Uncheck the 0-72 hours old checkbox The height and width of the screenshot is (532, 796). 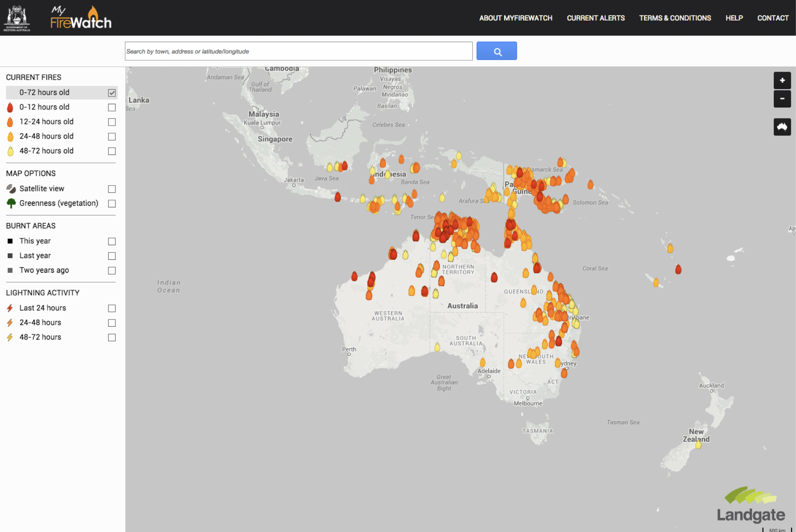(x=112, y=93)
